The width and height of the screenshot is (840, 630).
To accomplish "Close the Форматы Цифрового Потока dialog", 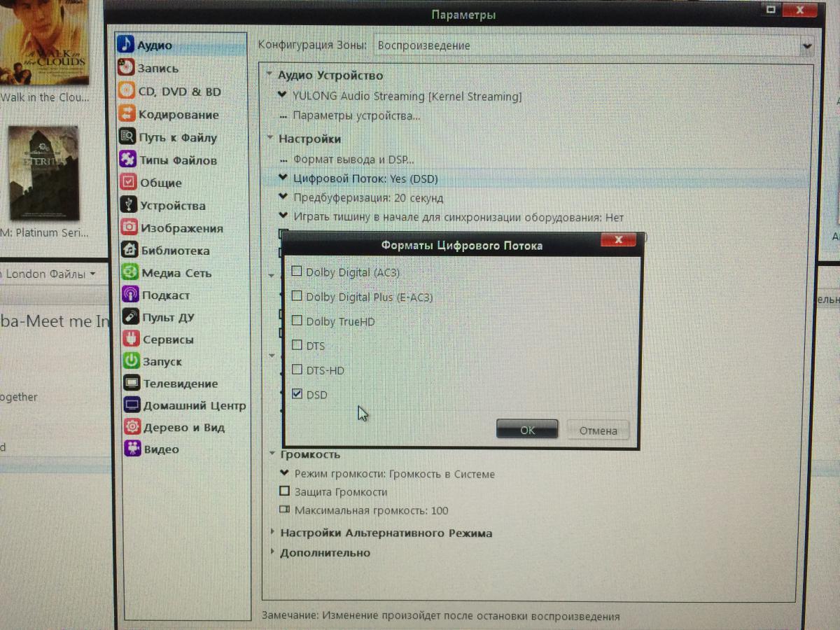I will (x=618, y=240).
